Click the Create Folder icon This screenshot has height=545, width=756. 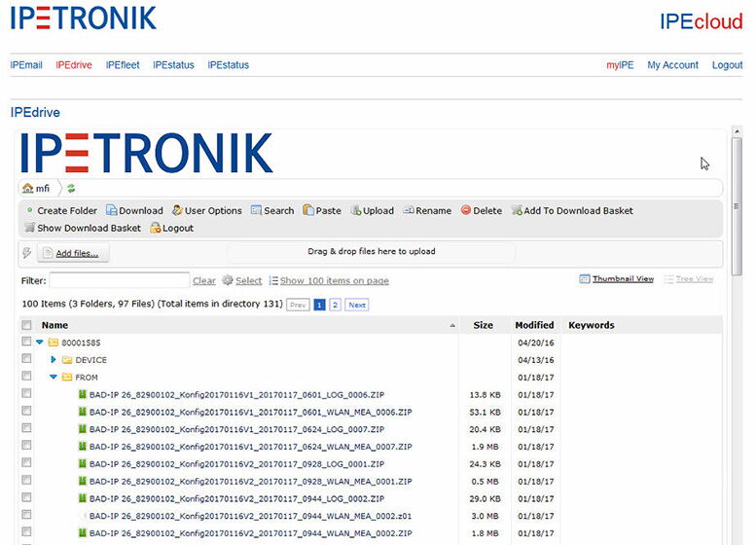29,210
